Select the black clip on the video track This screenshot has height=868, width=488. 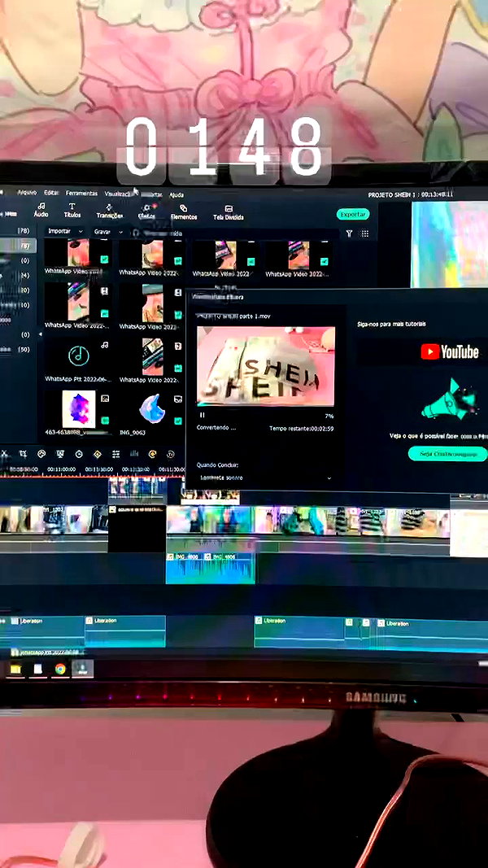pyautogui.click(x=137, y=528)
